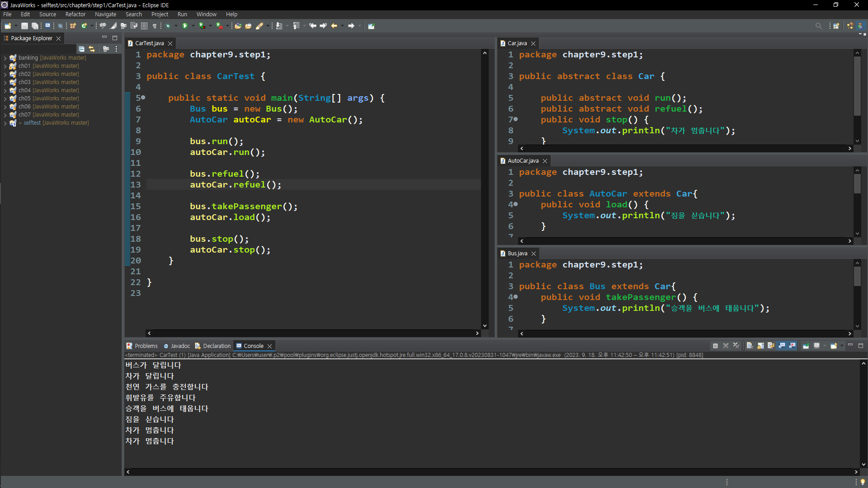The width and height of the screenshot is (868, 488).
Task: Open the Refactor menu
Action: (x=75, y=14)
